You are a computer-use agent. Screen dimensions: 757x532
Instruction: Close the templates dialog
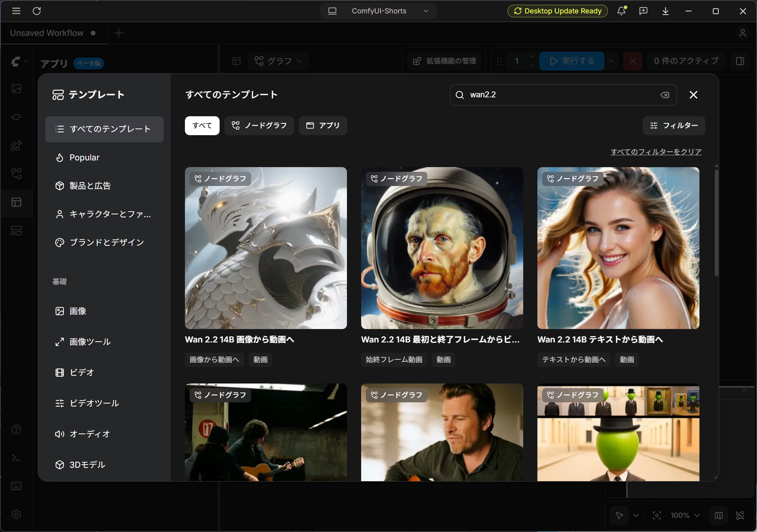pyautogui.click(x=694, y=95)
